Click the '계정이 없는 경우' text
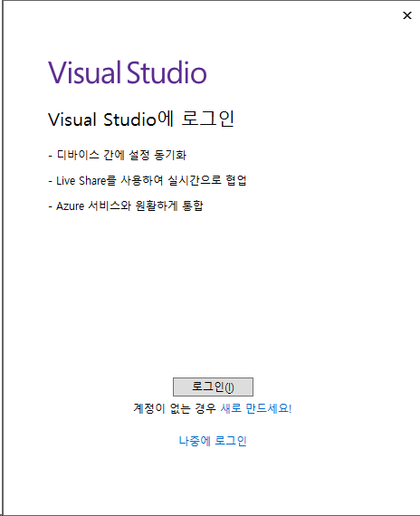 coord(175,408)
